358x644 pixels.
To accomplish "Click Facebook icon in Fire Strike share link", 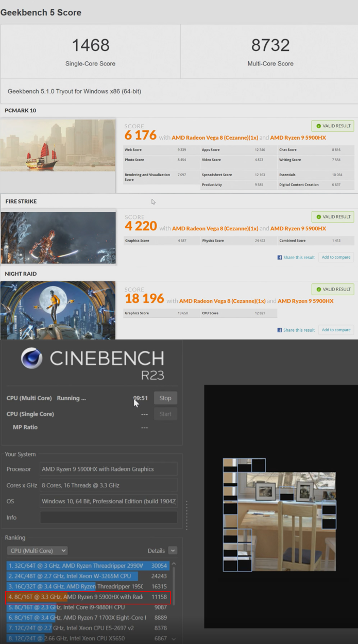I will coord(280,258).
